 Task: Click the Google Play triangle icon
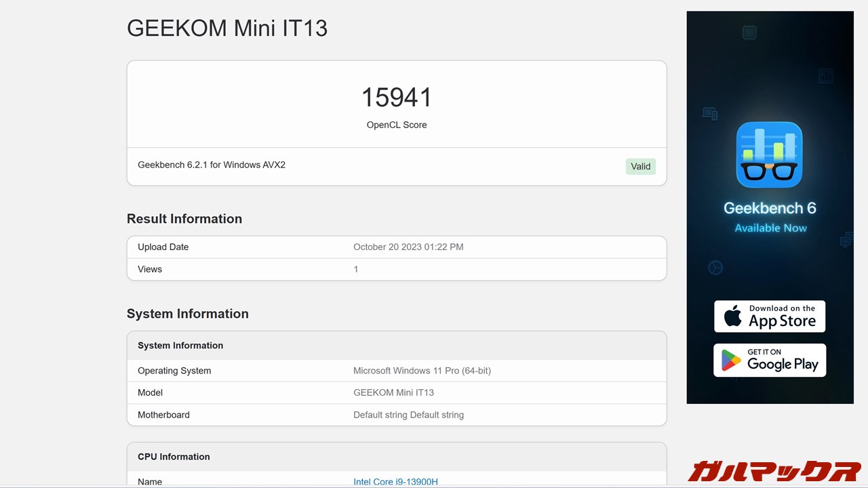click(x=732, y=360)
